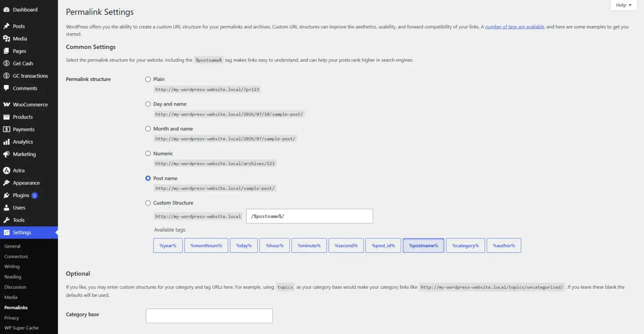Insert the %category% tag button
644x334 pixels.
[x=466, y=246]
